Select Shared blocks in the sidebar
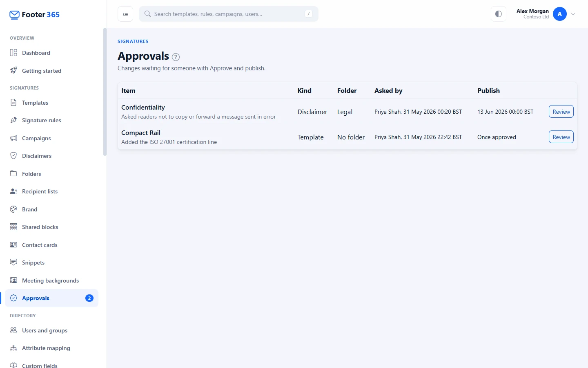This screenshot has width=588, height=368. (x=52, y=227)
